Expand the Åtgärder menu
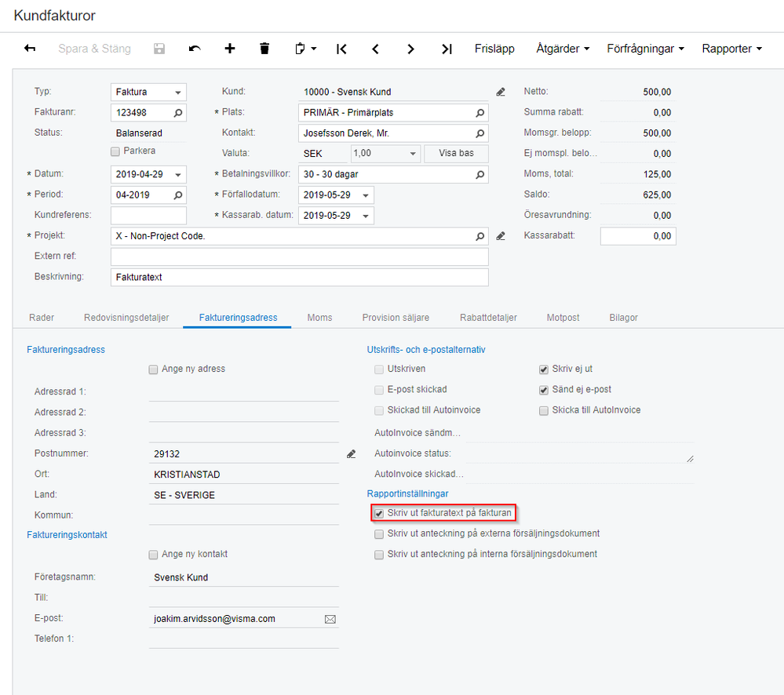 pyautogui.click(x=563, y=49)
